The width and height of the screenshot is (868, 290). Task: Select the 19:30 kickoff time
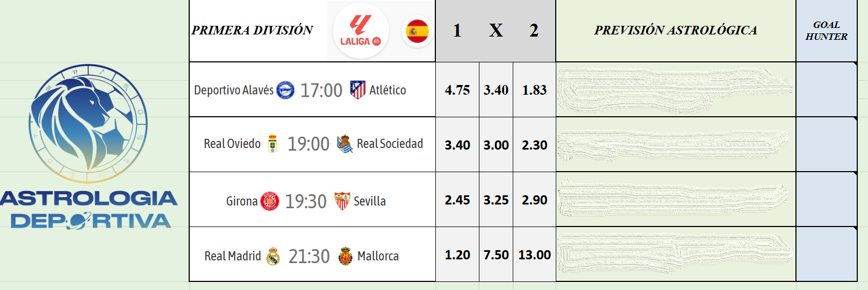(306, 201)
